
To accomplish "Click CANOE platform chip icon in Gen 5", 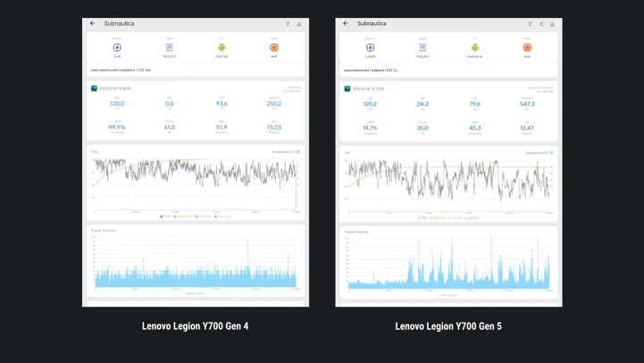I will pyautogui.click(x=370, y=47).
